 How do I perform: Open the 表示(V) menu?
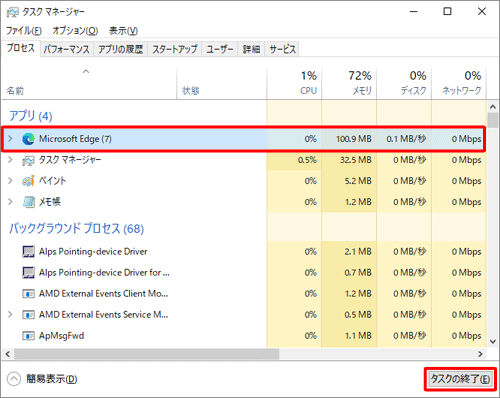[x=123, y=31]
